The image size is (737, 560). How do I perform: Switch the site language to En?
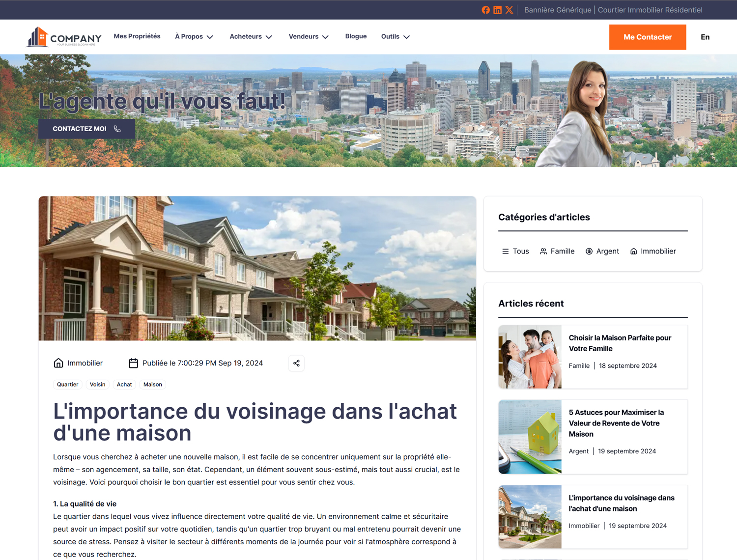pyautogui.click(x=705, y=37)
